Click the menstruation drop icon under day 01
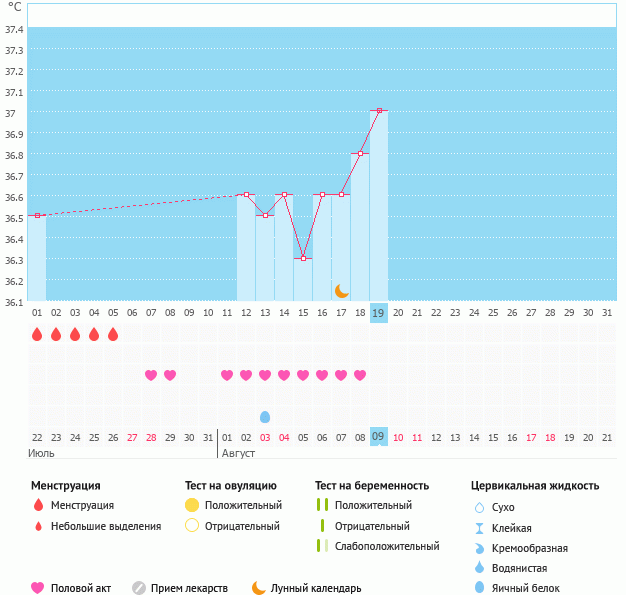626x595 pixels. tap(37, 334)
